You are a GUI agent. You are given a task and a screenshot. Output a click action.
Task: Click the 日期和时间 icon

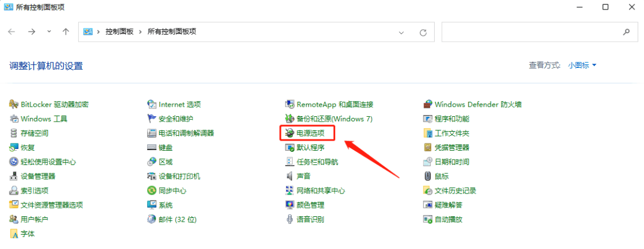(x=428, y=161)
